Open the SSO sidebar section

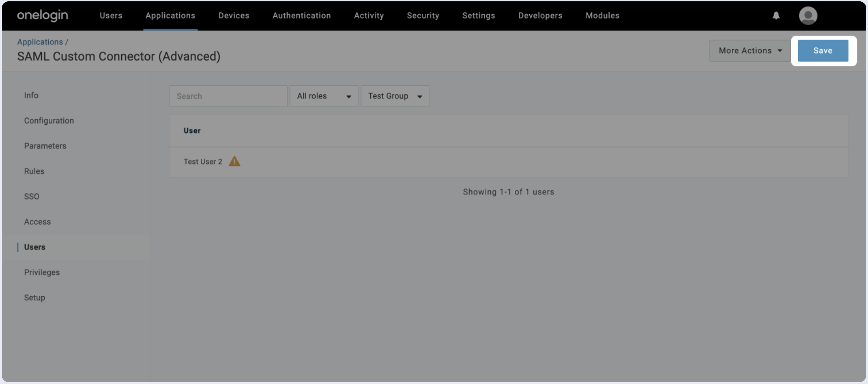click(32, 196)
